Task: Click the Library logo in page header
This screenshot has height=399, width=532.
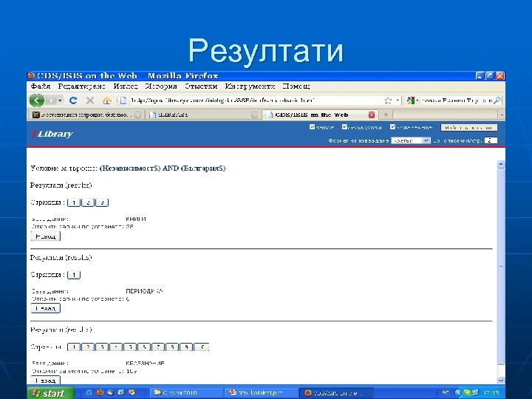Action: (52, 134)
